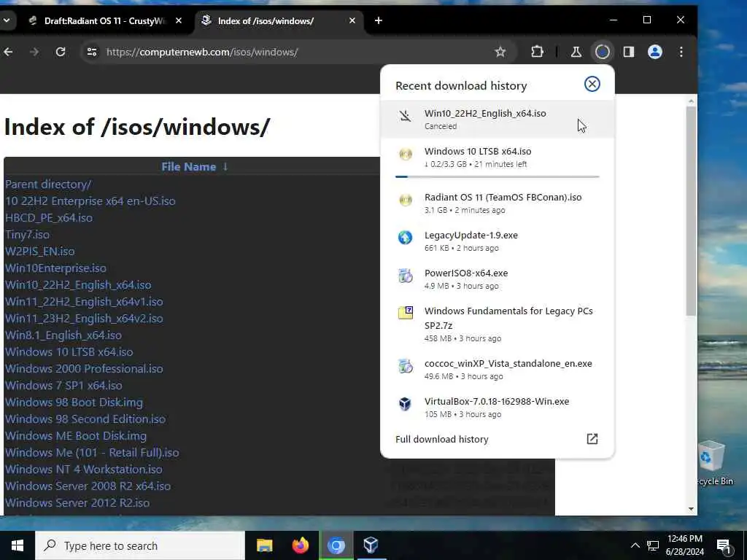Click the Radiant OS 11 disc icon

[x=406, y=200]
